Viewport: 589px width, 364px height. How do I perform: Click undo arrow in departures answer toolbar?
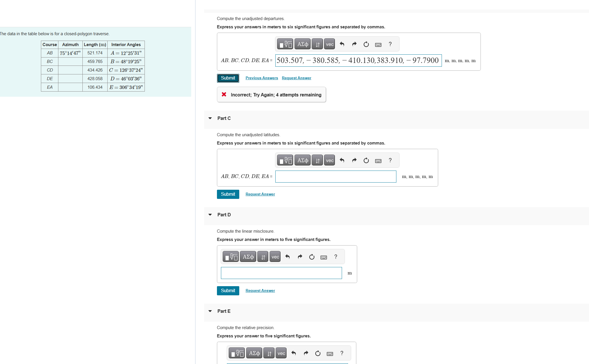pos(342,44)
